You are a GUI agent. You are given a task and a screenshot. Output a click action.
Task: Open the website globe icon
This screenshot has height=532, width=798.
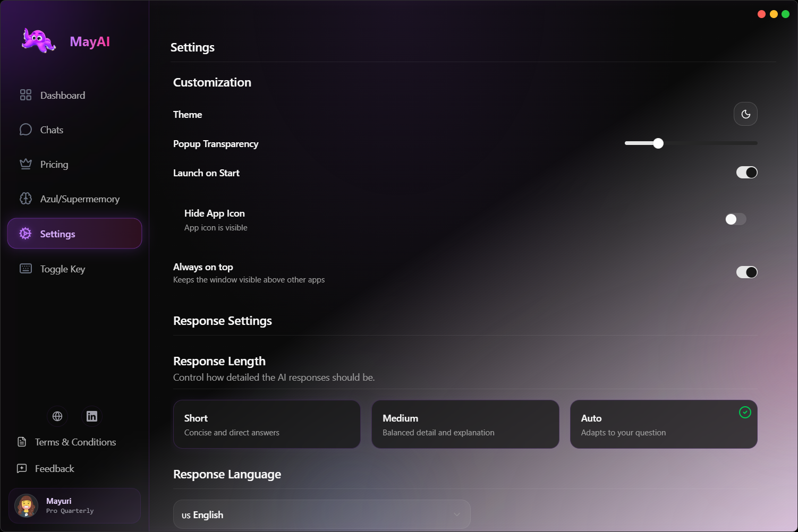click(57, 416)
